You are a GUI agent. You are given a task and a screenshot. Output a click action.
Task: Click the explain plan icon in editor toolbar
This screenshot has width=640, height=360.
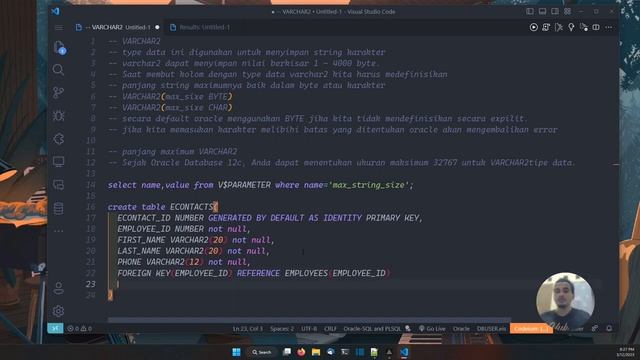click(559, 27)
